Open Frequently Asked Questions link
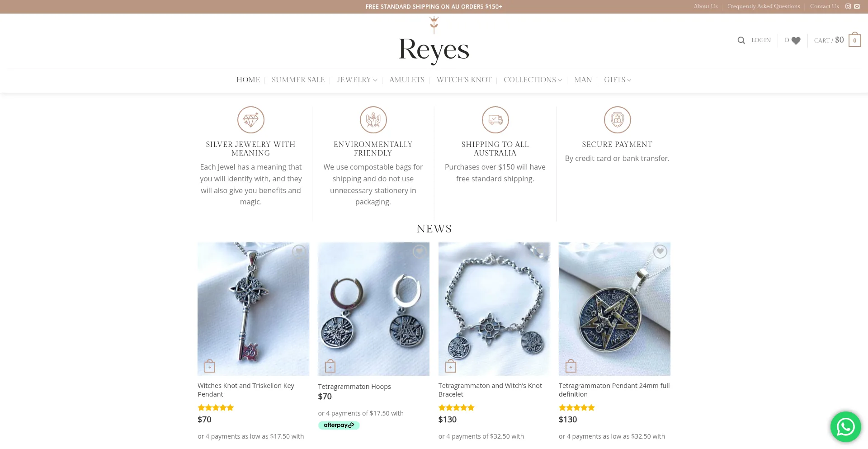 click(764, 6)
